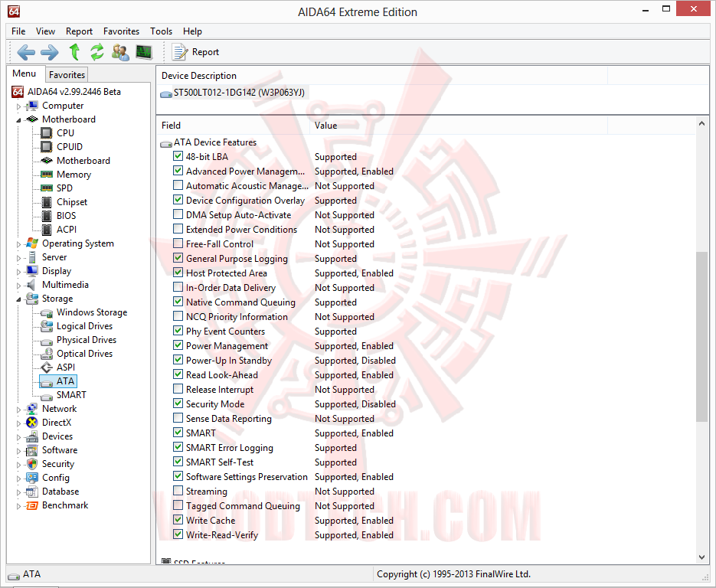716x588 pixels.
Task: Toggle the Power-Up In Standby checkbox
Action: coord(178,360)
